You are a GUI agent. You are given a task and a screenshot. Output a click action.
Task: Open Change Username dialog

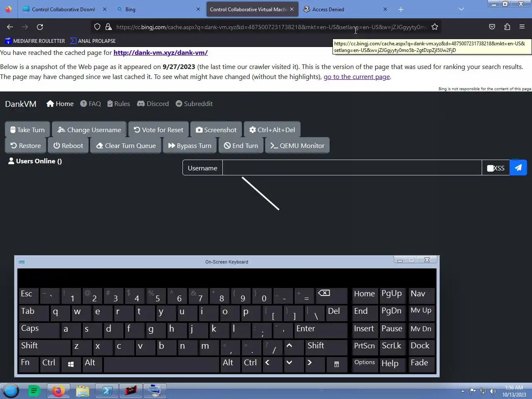pos(89,130)
